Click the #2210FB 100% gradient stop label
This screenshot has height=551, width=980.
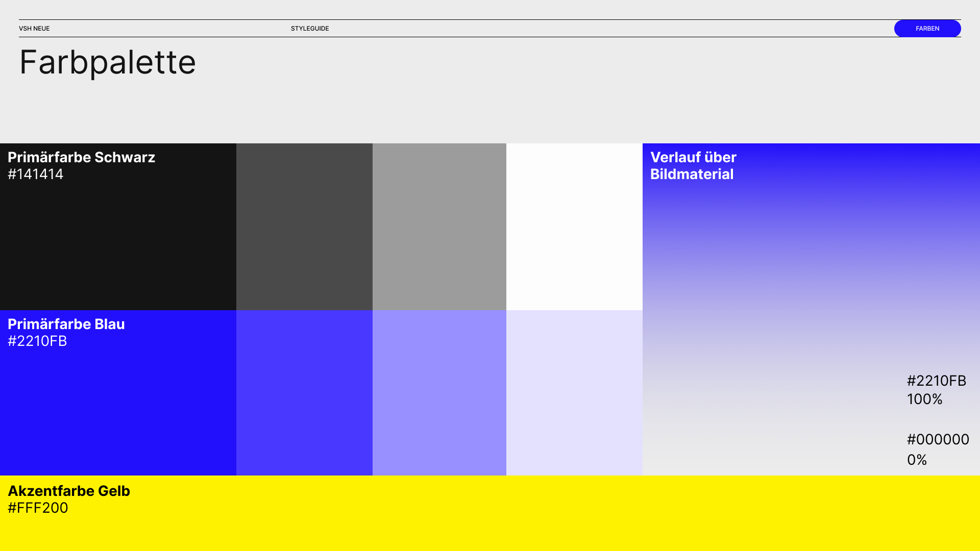936,390
